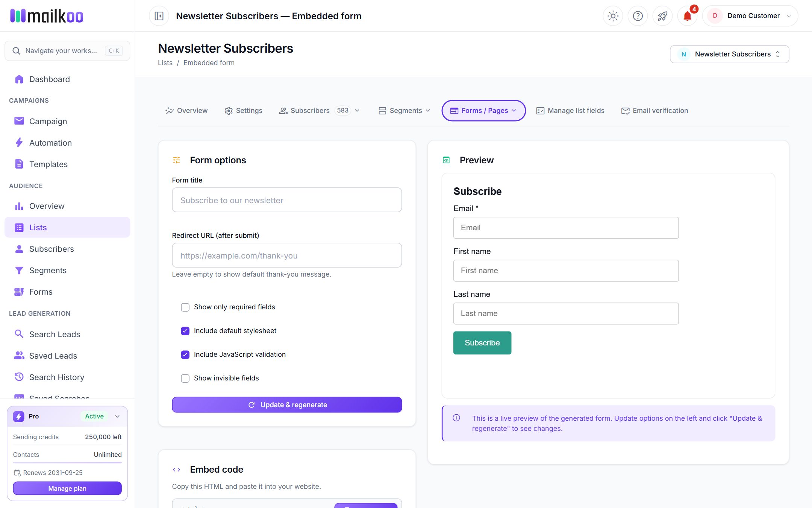The width and height of the screenshot is (812, 508).
Task: Open Manage list fields tab
Action: tap(570, 111)
